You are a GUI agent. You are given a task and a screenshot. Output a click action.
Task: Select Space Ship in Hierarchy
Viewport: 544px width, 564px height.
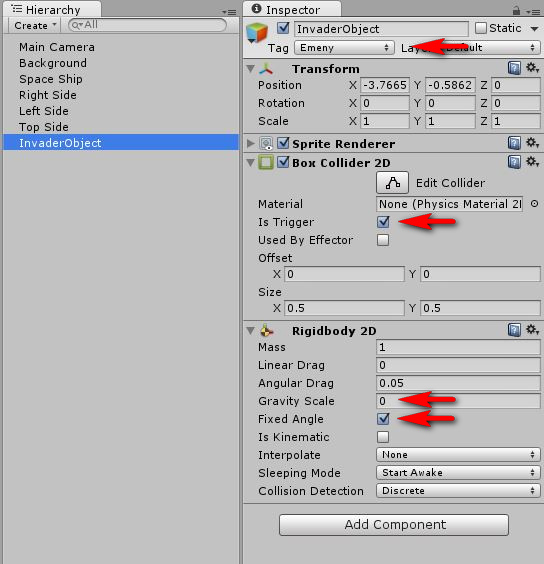coord(51,79)
